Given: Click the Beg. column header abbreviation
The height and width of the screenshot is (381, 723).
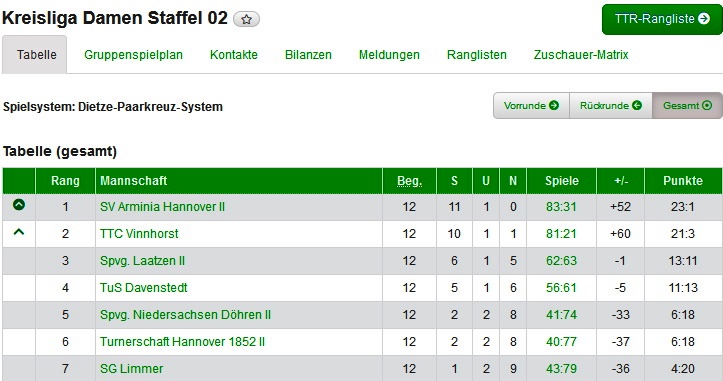Looking at the screenshot, I should (409, 181).
